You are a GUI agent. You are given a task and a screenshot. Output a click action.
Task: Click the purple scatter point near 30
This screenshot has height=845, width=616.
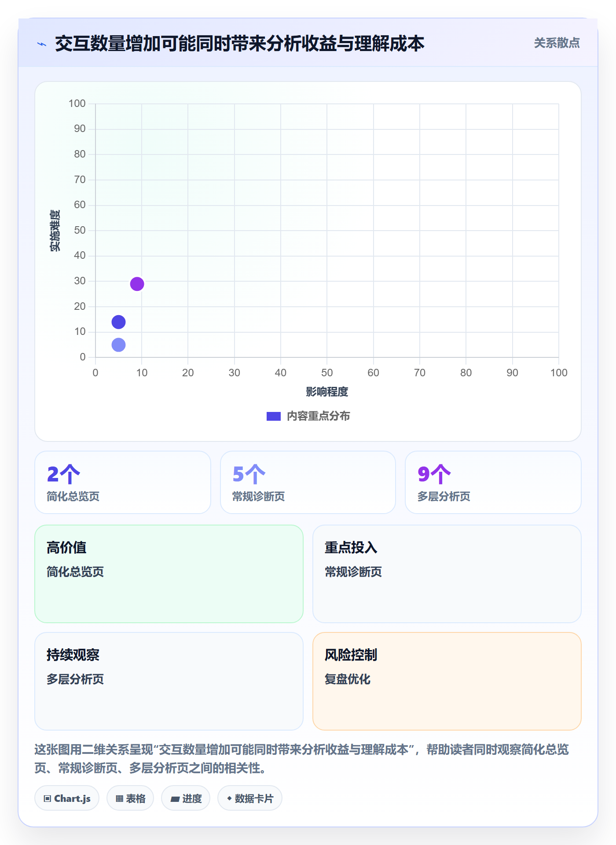tap(137, 284)
